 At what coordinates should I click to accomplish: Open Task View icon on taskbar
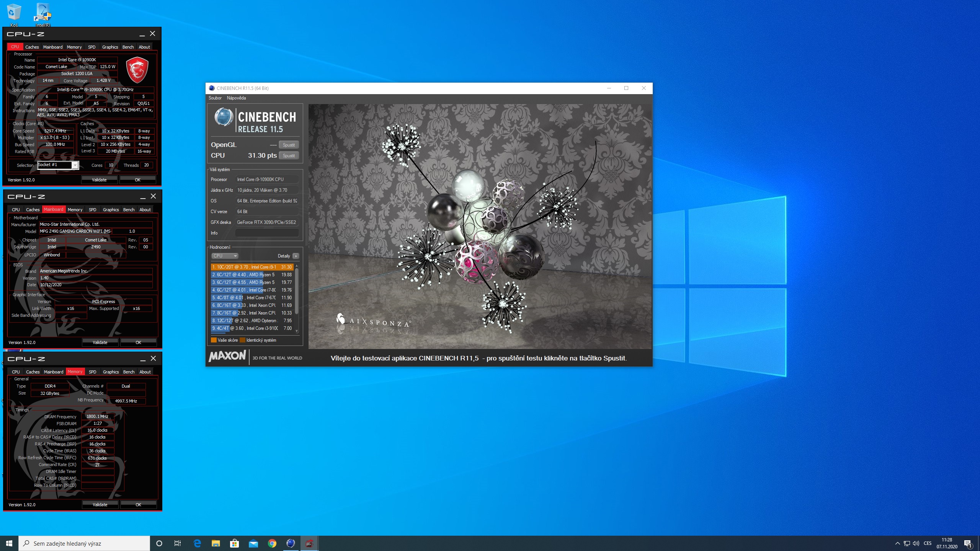178,543
